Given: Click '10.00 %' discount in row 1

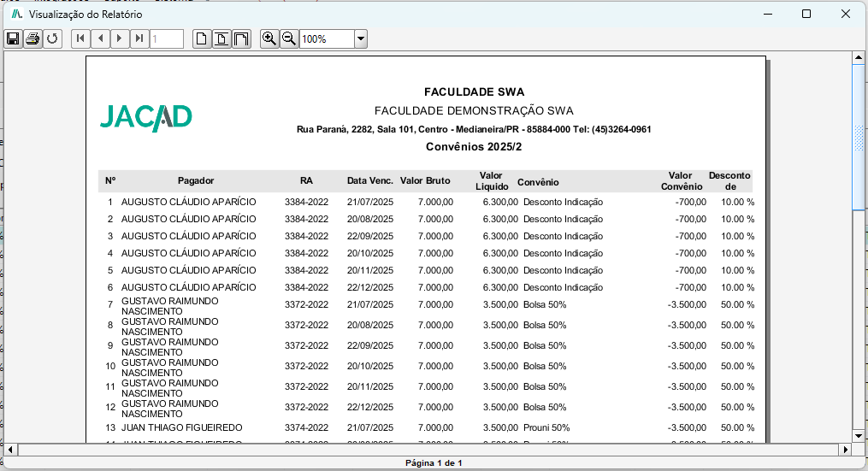Looking at the screenshot, I should pyautogui.click(x=737, y=202).
